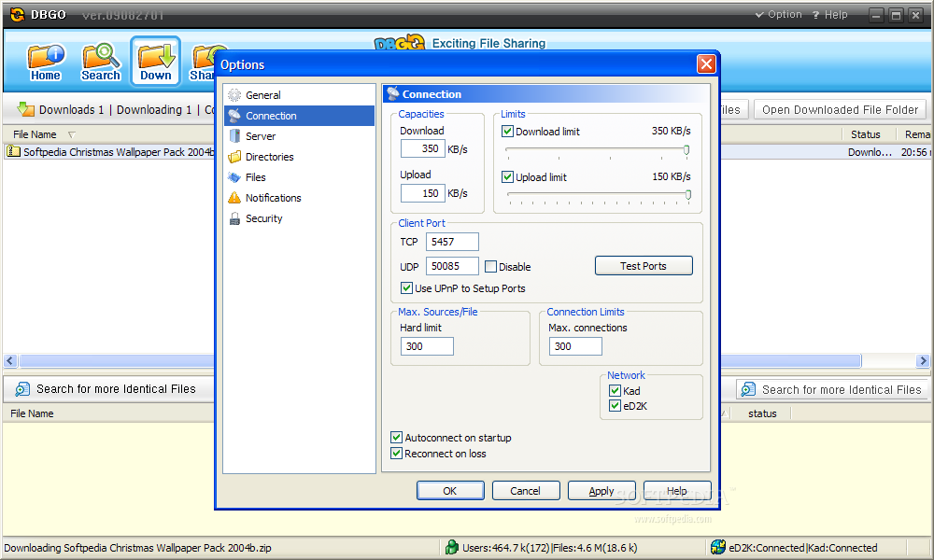The image size is (934, 560).
Task: Click the Upload capacity input field
Action: [423, 193]
